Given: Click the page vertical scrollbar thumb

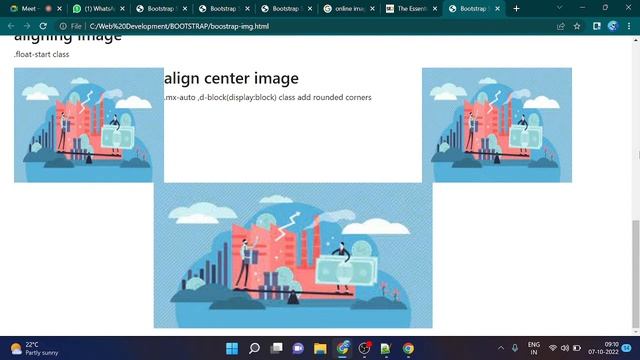Looking at the screenshot, I should pyautogui.click(x=636, y=273).
